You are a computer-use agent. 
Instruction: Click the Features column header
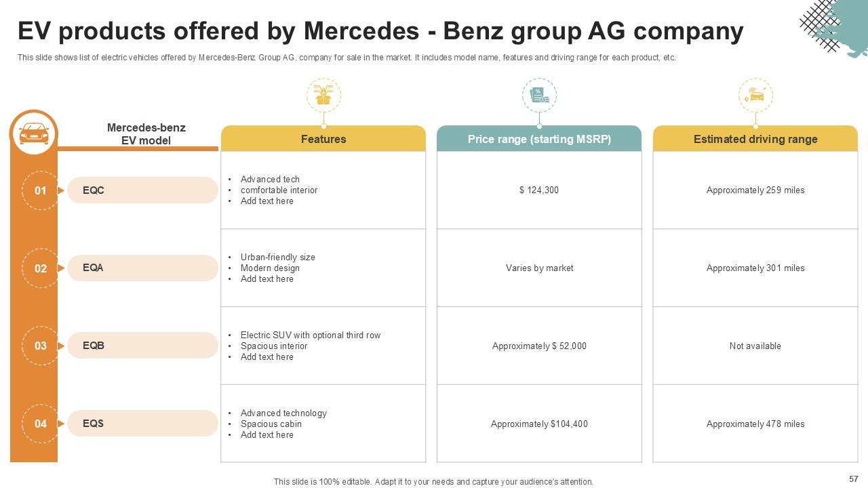click(323, 139)
